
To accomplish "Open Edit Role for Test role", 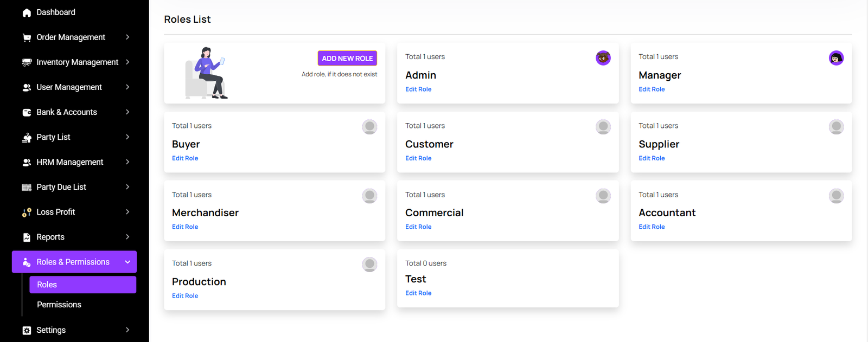I will (x=418, y=293).
